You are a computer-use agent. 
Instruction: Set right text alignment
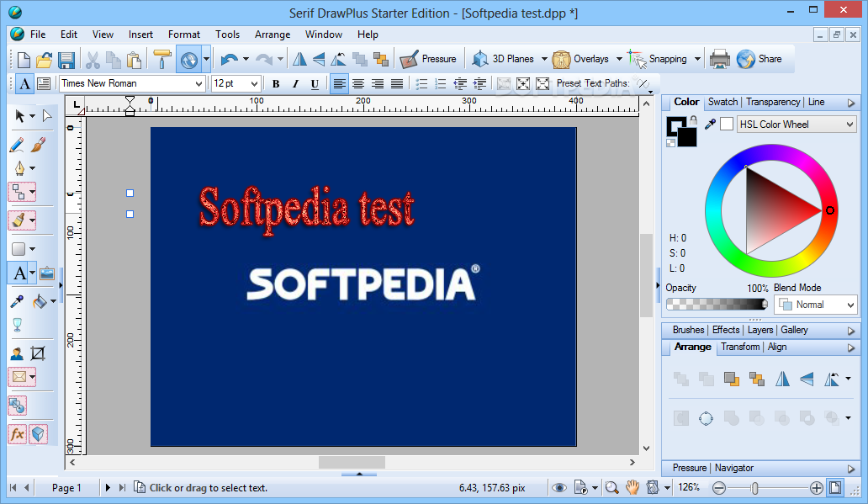378,83
